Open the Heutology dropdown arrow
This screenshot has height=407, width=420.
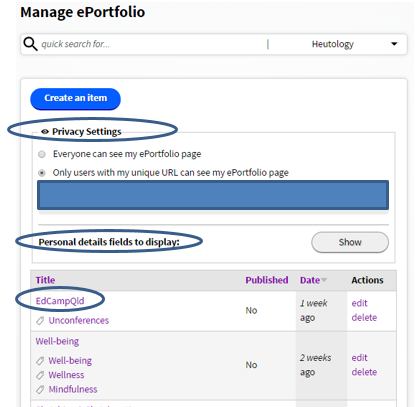[394, 44]
